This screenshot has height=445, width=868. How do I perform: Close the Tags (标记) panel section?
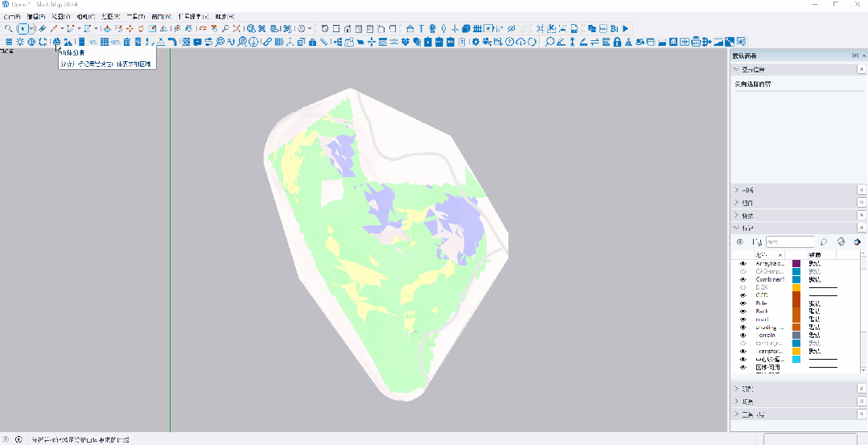pos(862,229)
